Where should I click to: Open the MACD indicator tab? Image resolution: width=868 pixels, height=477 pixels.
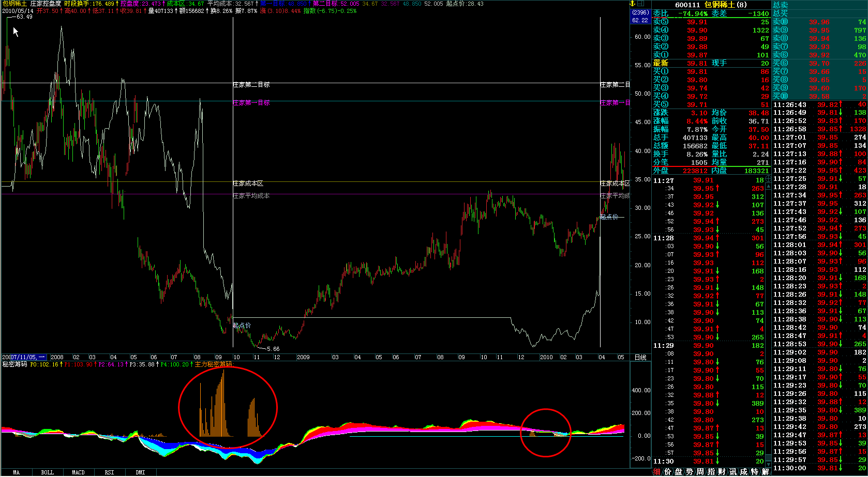click(x=79, y=472)
